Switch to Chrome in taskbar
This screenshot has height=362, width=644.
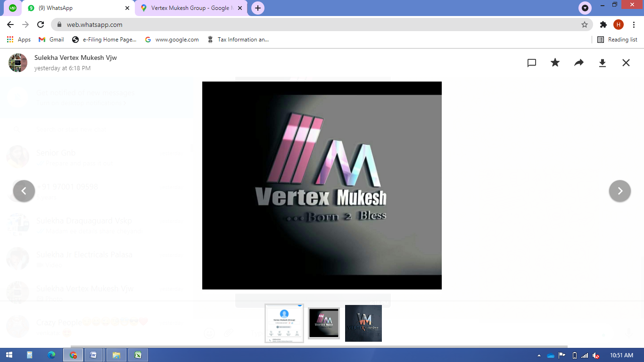click(73, 355)
